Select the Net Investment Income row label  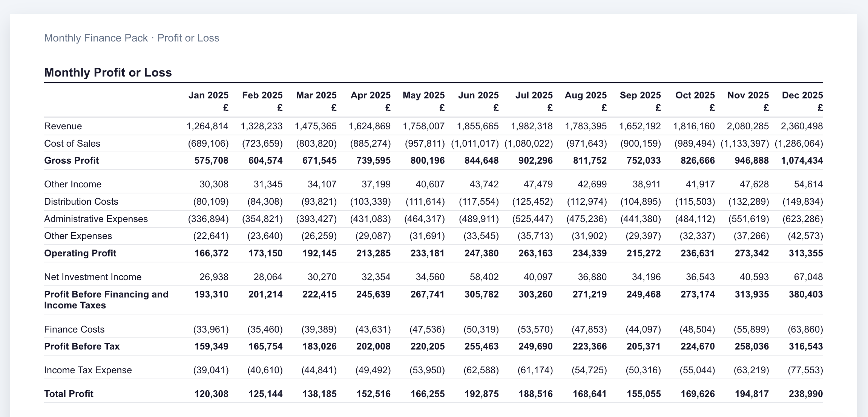click(x=93, y=277)
